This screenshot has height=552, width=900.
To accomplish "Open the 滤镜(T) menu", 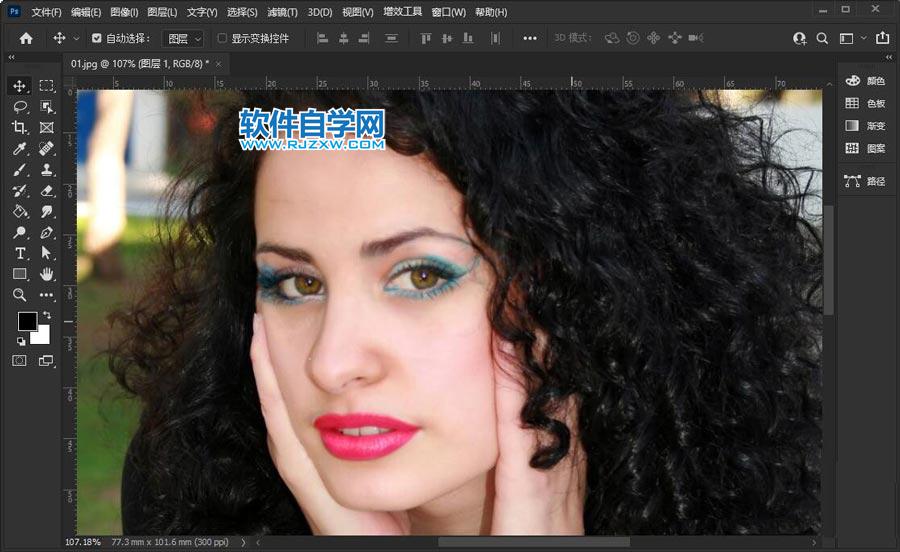I will pos(283,12).
